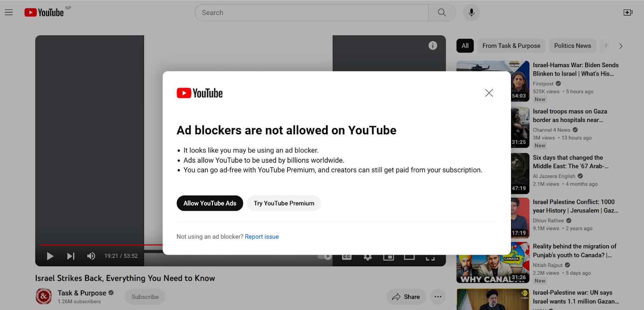644x310 pixels.
Task: Select the Politics News chip
Action: click(x=572, y=46)
